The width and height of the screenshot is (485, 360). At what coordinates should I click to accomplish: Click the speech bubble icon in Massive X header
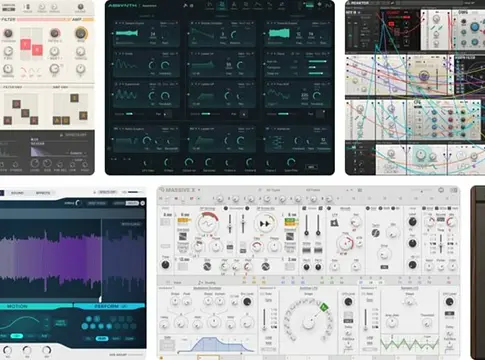pyautogui.click(x=441, y=190)
